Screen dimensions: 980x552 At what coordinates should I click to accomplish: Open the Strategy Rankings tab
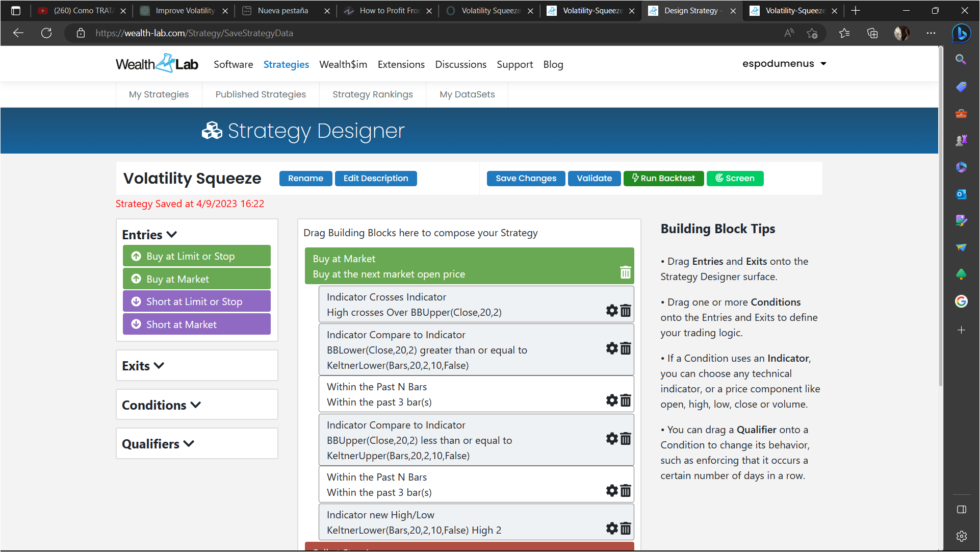(x=372, y=94)
